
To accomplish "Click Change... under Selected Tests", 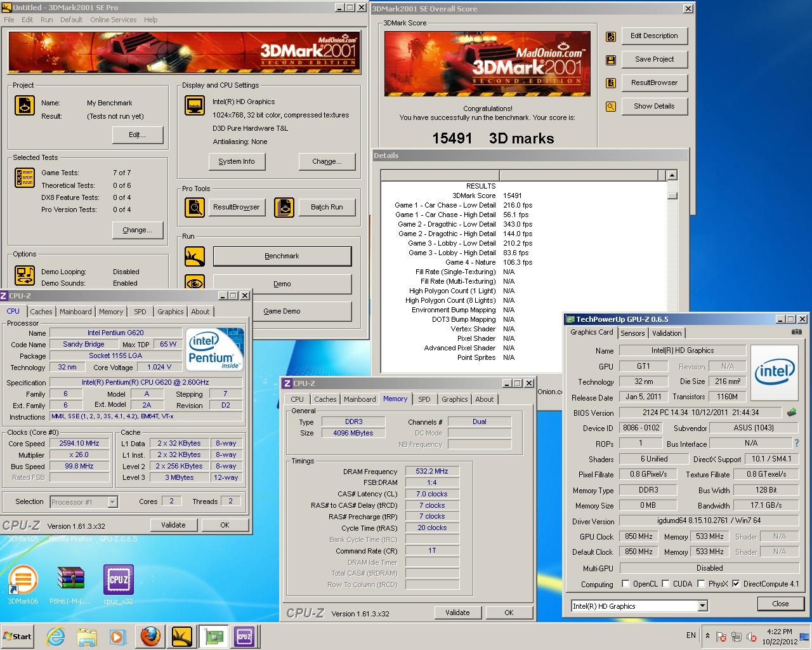I will tap(138, 230).
